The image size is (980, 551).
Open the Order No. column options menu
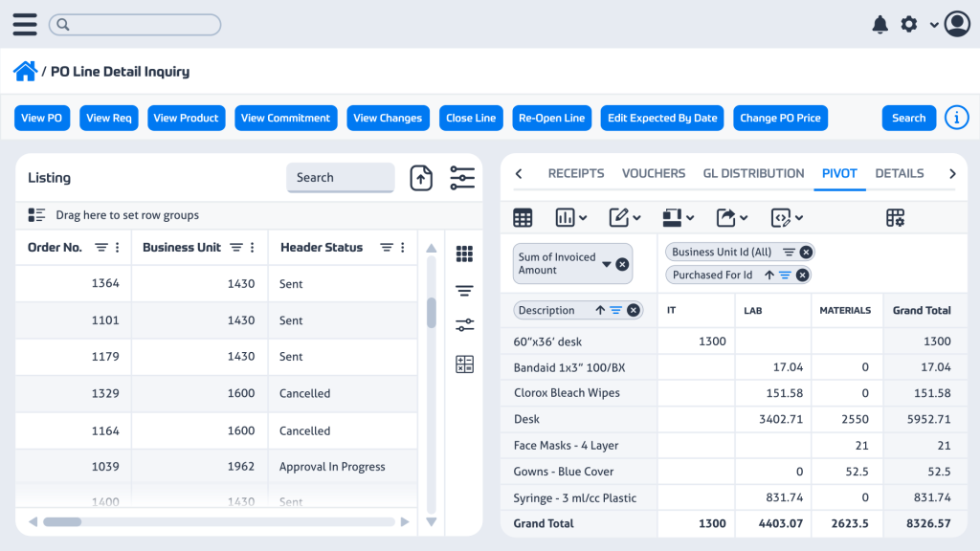coord(118,248)
